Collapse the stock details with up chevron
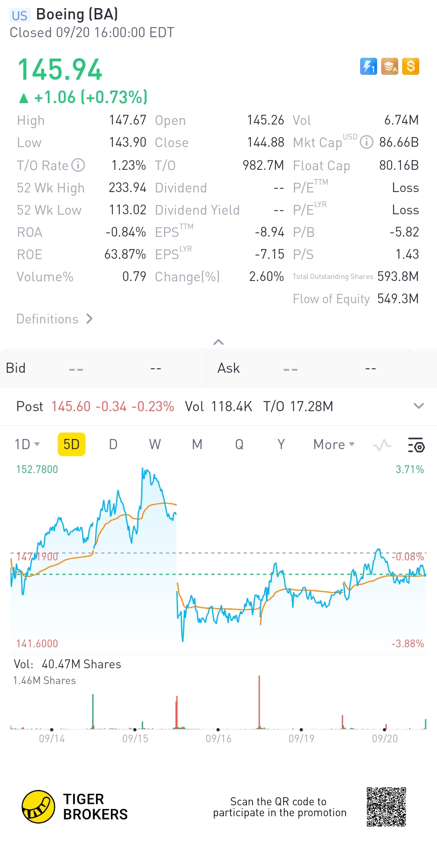437x868 pixels. (218, 342)
